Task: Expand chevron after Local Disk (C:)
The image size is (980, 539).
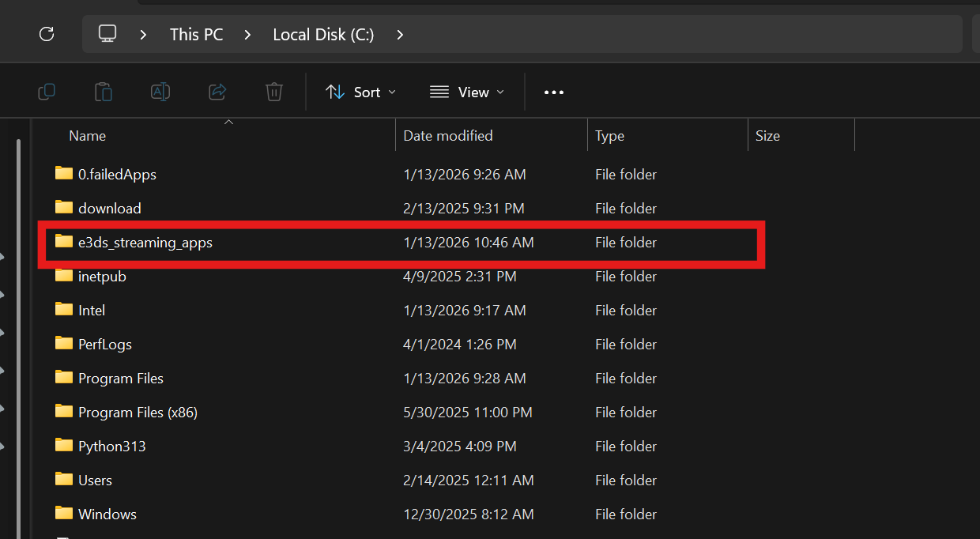Action: point(400,35)
